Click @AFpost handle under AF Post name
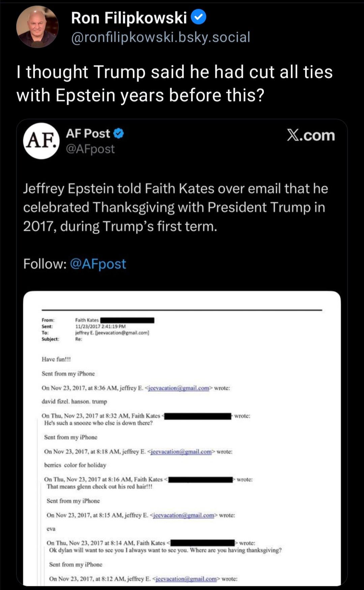 (90, 149)
